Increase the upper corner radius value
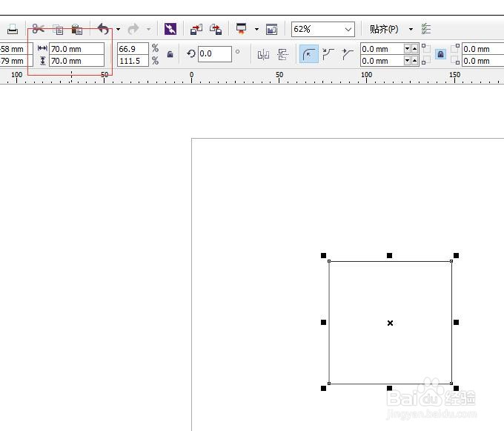 (x=414, y=49)
